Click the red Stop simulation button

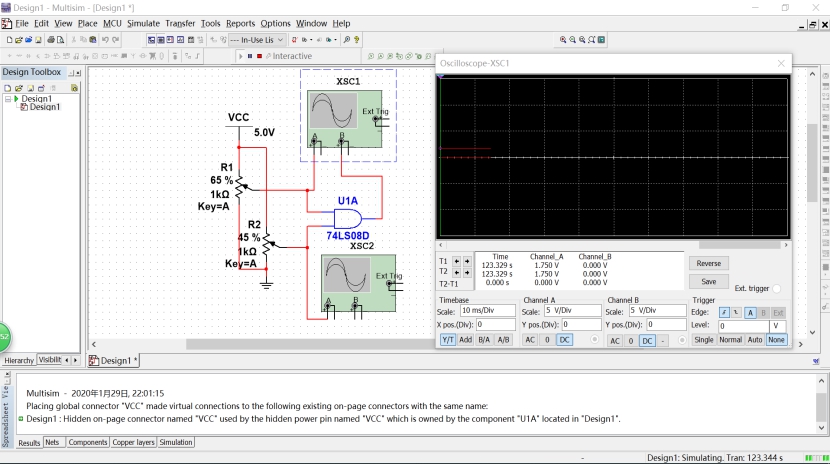pyautogui.click(x=259, y=56)
